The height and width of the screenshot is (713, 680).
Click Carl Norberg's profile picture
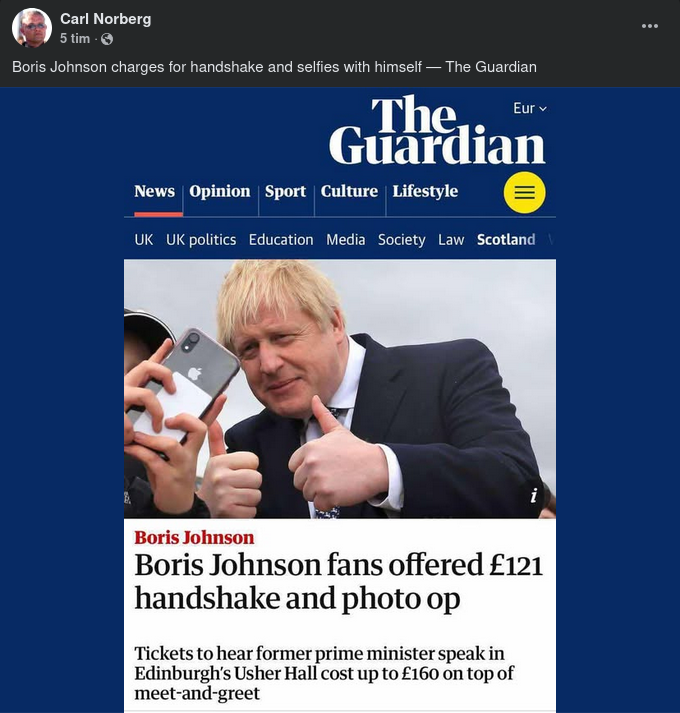(31, 28)
